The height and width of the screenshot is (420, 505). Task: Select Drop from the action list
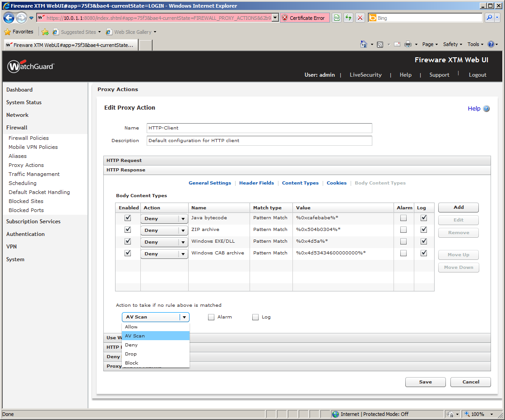click(156, 354)
